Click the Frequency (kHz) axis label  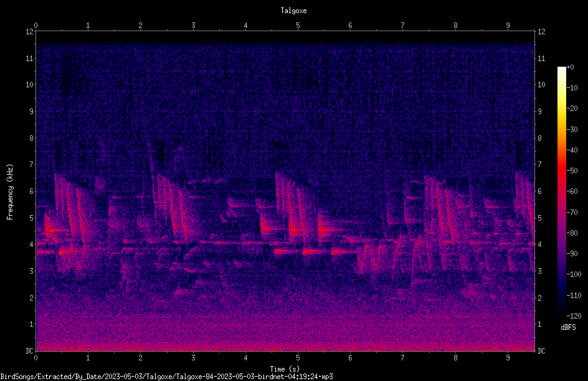pyautogui.click(x=10, y=192)
